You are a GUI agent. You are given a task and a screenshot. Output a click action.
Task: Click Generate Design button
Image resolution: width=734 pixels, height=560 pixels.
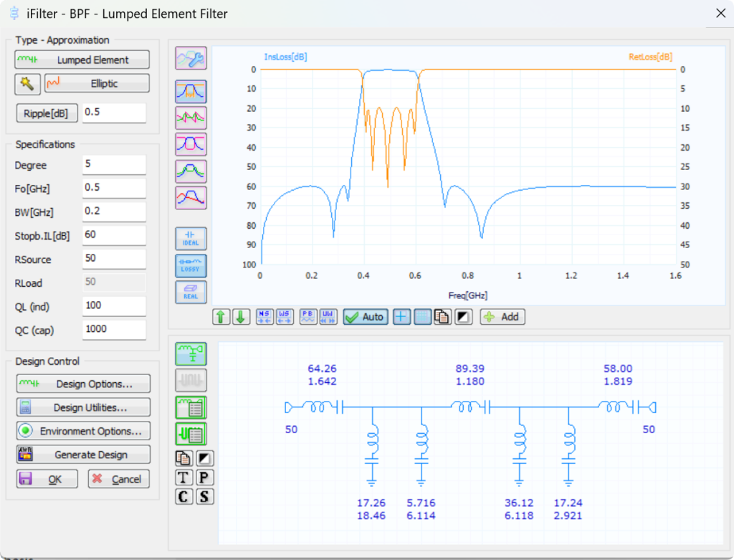pos(83,455)
